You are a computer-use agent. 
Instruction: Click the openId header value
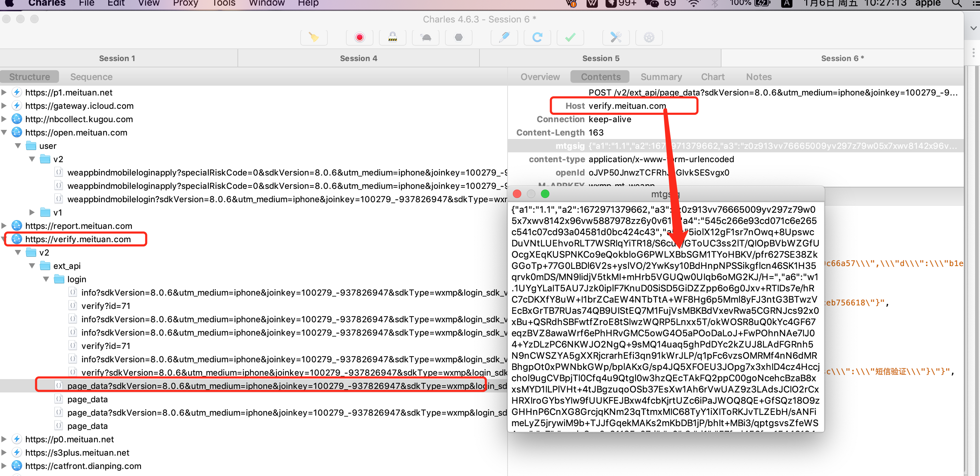659,173
